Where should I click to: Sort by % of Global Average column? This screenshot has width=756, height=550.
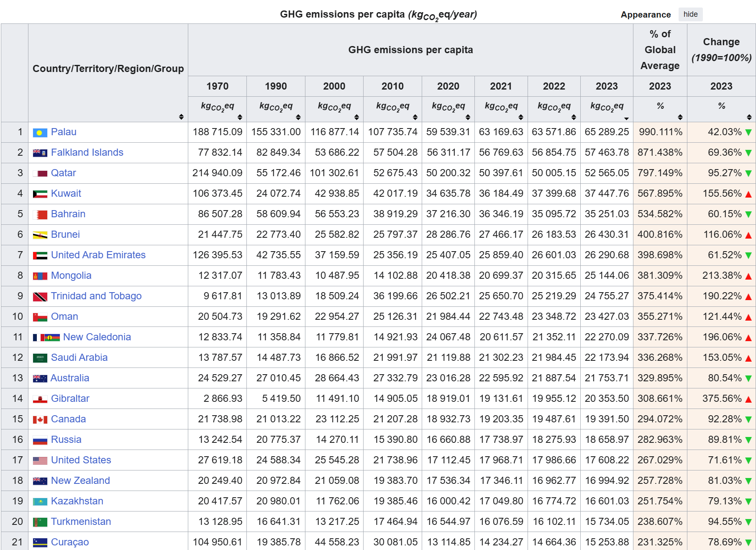click(680, 117)
